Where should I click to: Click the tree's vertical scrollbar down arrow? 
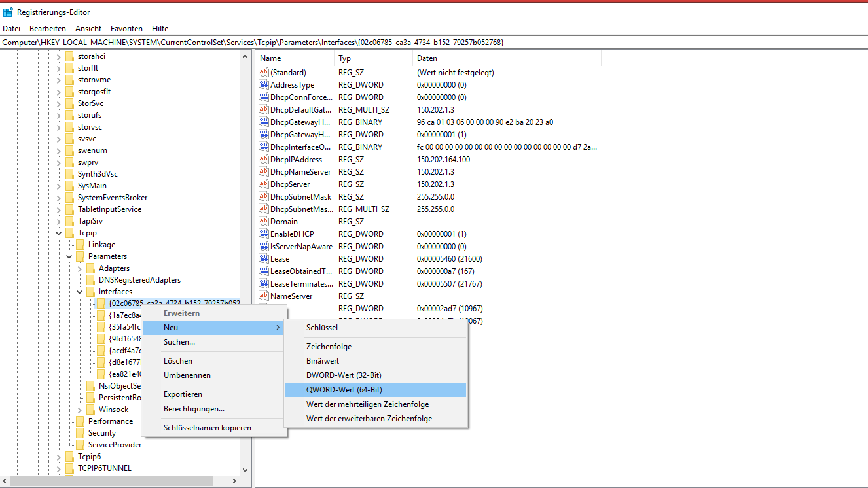245,470
